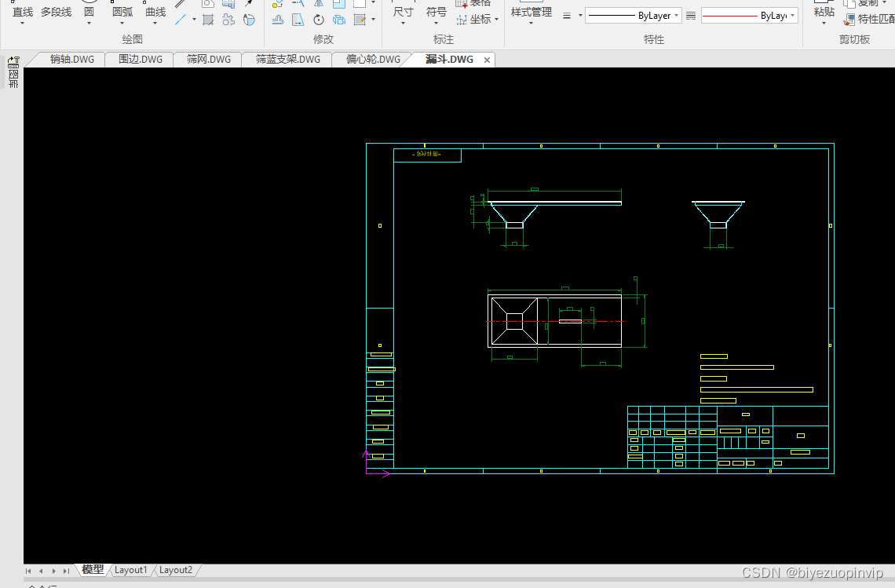This screenshot has height=588, width=895.
Task: Click the right-side funnel view in drawing
Action: pos(718,214)
